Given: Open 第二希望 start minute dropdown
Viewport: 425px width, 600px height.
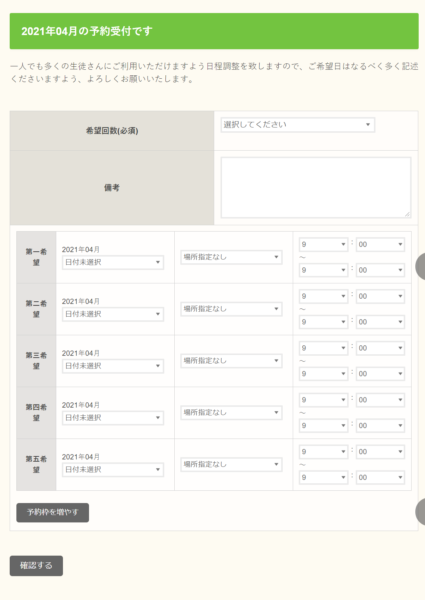Looking at the screenshot, I should point(380,296).
